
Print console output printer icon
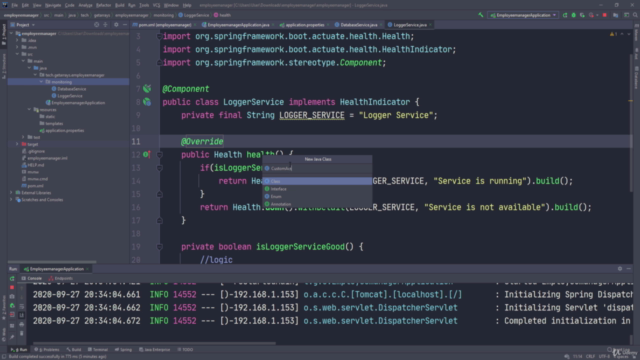22,324
